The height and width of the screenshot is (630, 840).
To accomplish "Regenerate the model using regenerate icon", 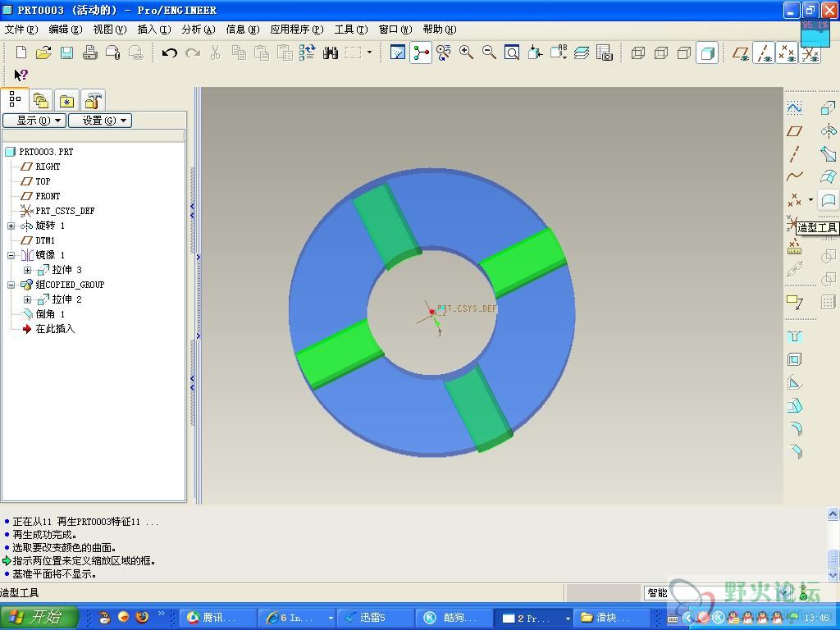I will pos(307,52).
